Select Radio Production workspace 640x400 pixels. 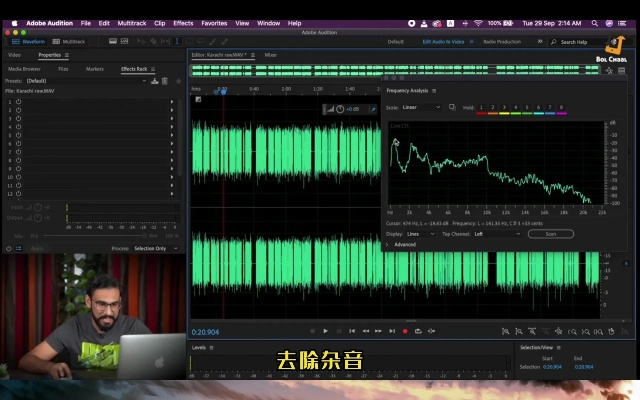click(502, 42)
